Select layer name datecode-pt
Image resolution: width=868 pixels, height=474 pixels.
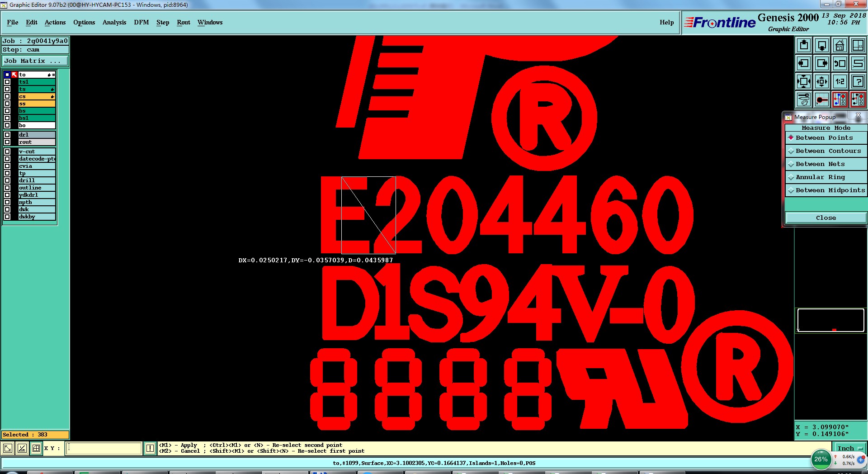[x=37, y=159]
